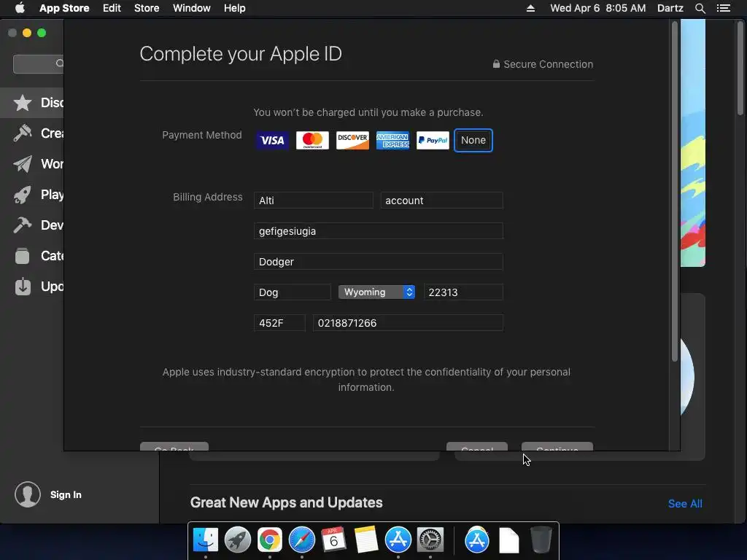
Task: Choose PayPal as payment method
Action: 433,141
